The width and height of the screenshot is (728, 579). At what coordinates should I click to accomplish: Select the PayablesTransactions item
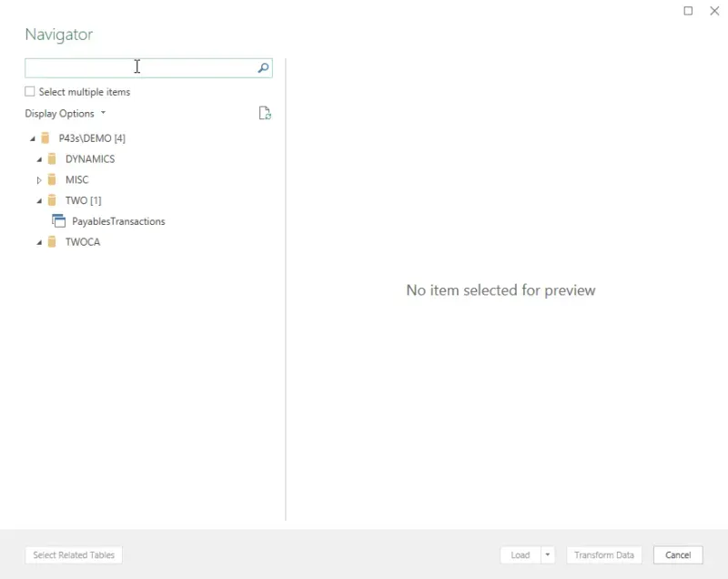(118, 221)
